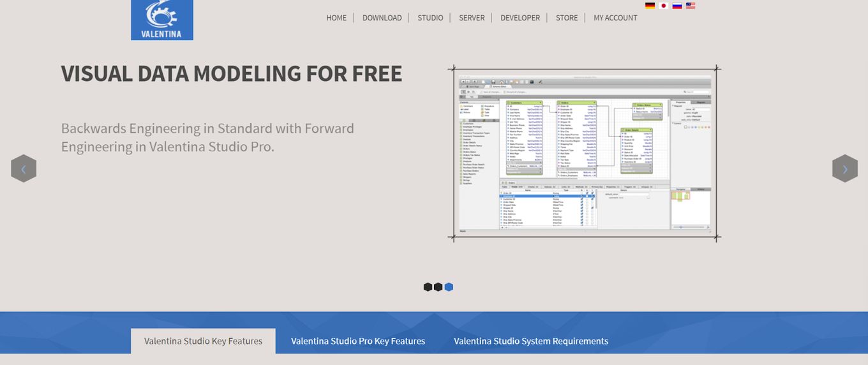Switch language via the US flag
The width and height of the screenshot is (868, 365).
pos(691,6)
